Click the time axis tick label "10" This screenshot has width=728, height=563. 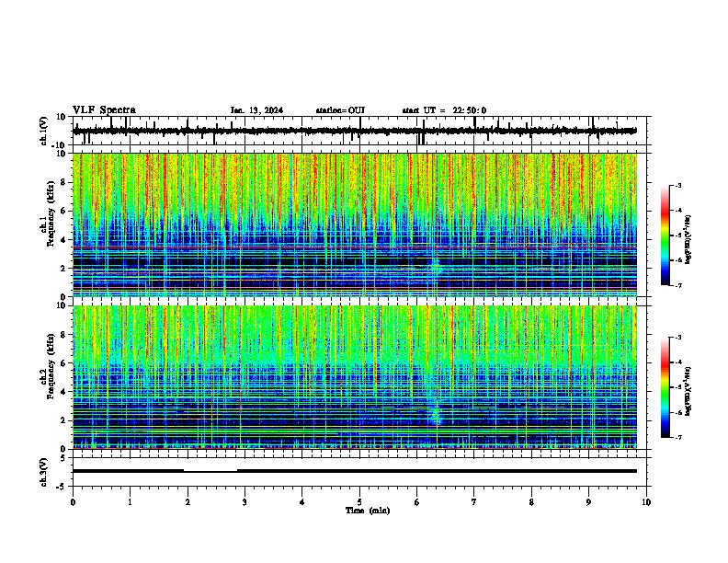tap(646, 502)
